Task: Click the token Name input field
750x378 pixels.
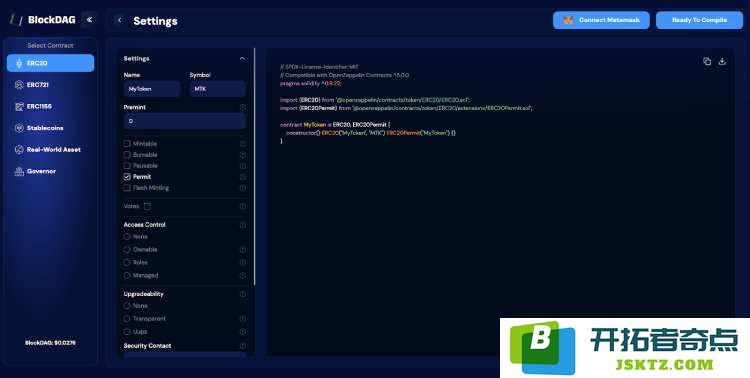Action: [152, 89]
